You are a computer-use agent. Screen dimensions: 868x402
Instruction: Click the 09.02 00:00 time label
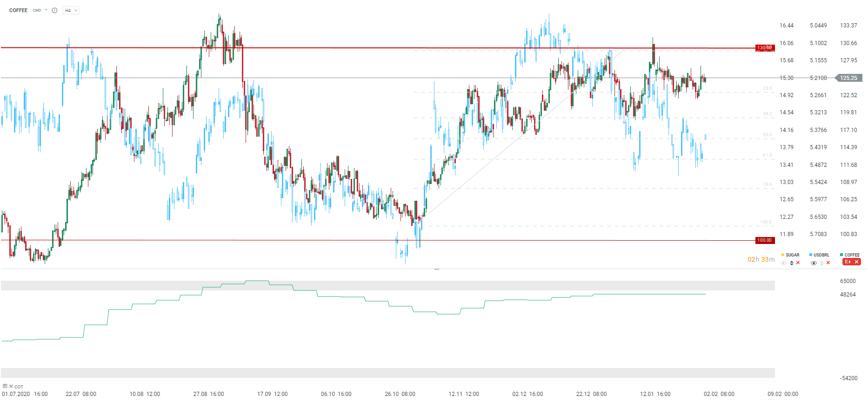783,394
